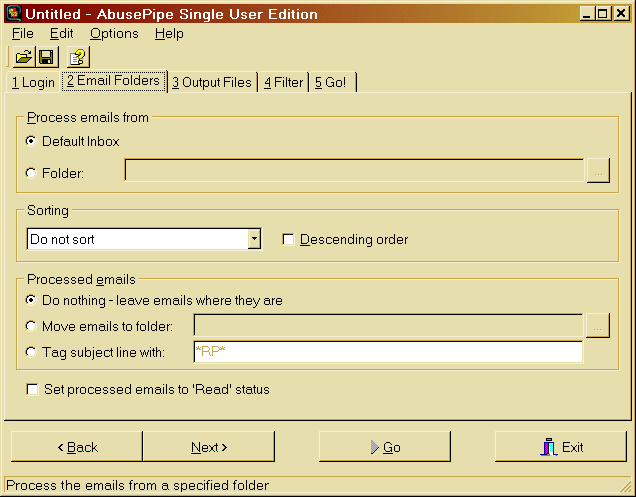Open the Edit menu
The image size is (636, 497).
click(x=61, y=34)
